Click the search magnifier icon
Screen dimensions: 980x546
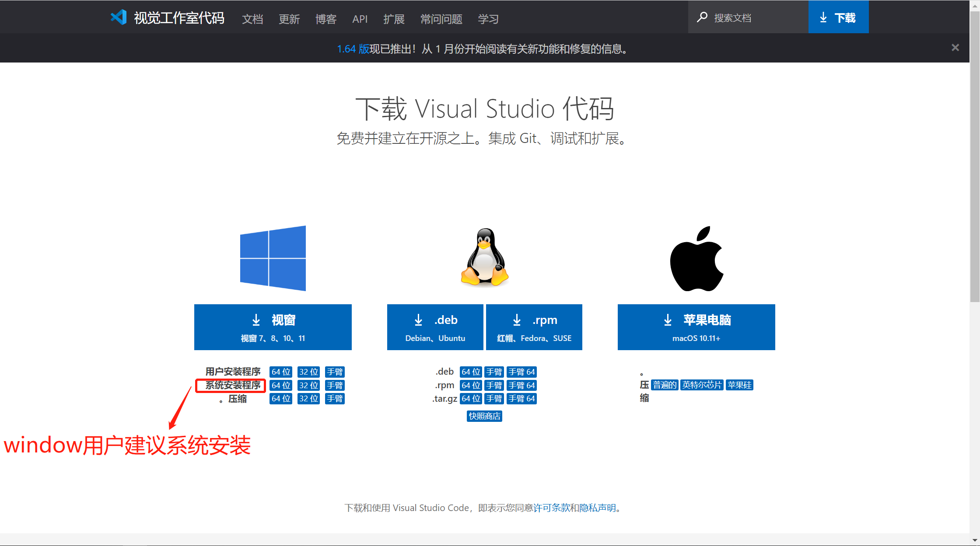pyautogui.click(x=702, y=17)
